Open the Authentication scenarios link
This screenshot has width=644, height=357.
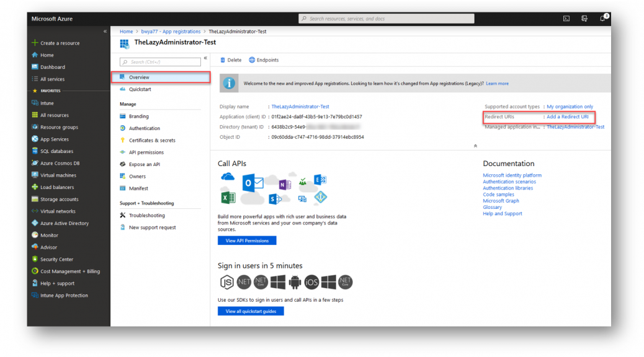click(509, 182)
